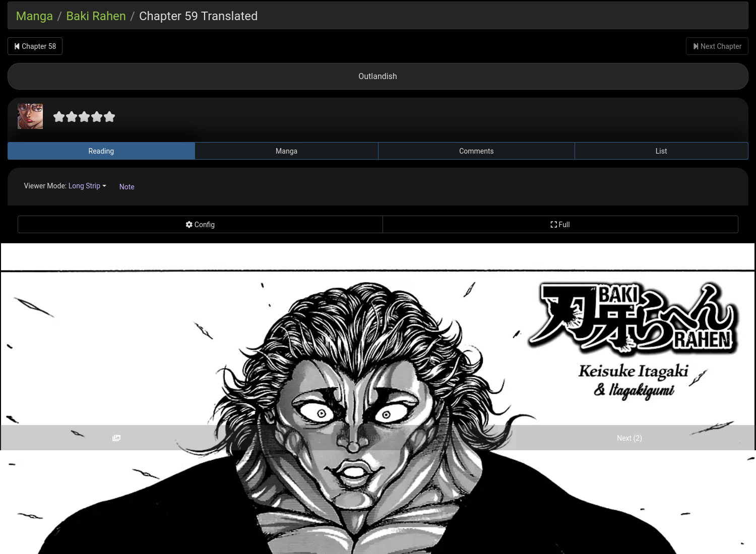Expand the Viewer Mode Long Strip dropdown
Viewport: 756px width, 554px height.
pos(87,186)
